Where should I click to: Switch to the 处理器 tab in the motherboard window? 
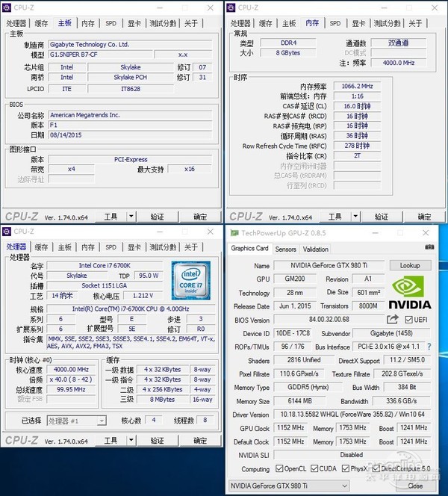16,23
